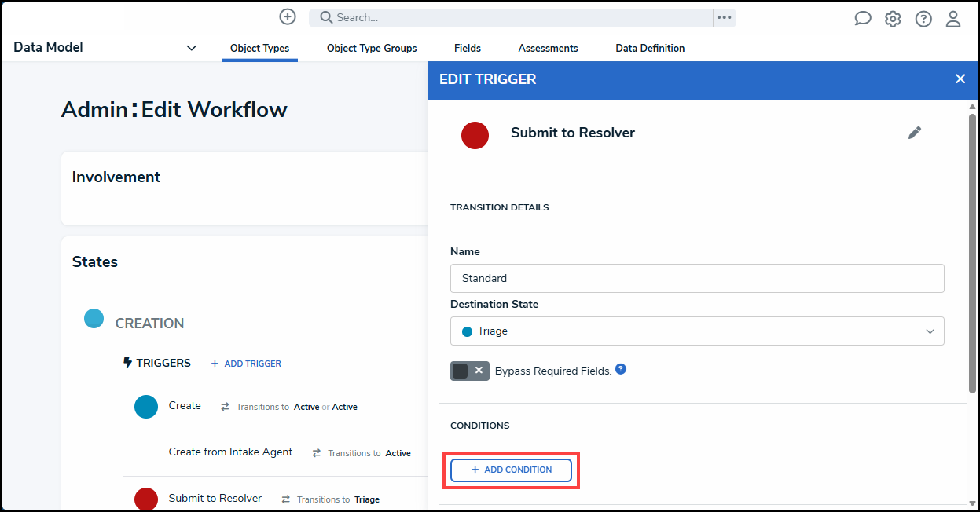Click the red Submit to Resolver trigger circle in panel

[x=475, y=135]
